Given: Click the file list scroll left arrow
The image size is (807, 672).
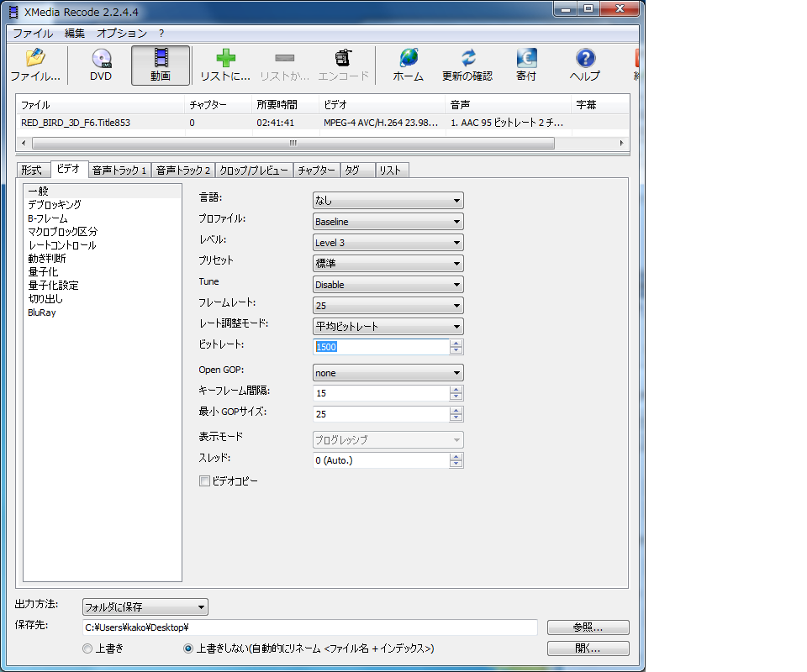Looking at the screenshot, I should [24, 143].
